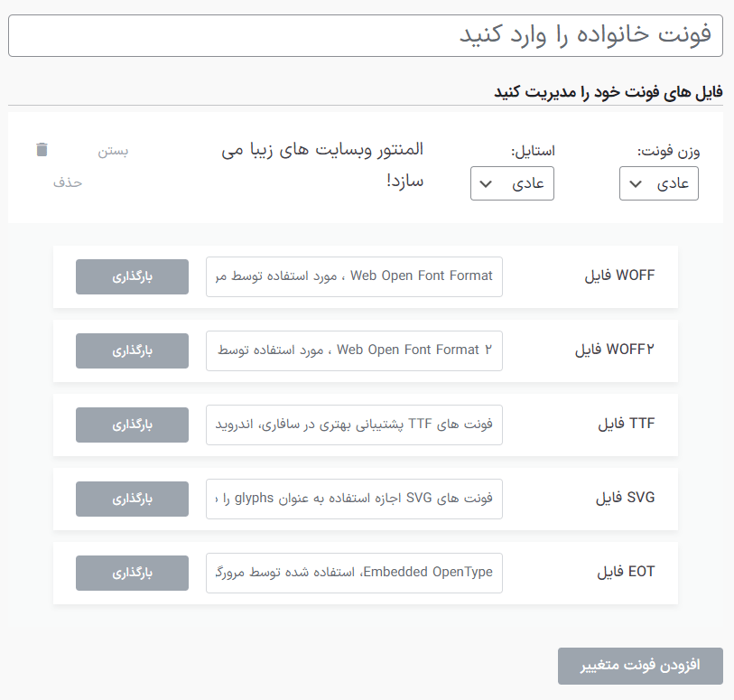The width and height of the screenshot is (734, 700).
Task: Click بارگذاری to upload a WOFF2 file
Action: [x=132, y=350]
